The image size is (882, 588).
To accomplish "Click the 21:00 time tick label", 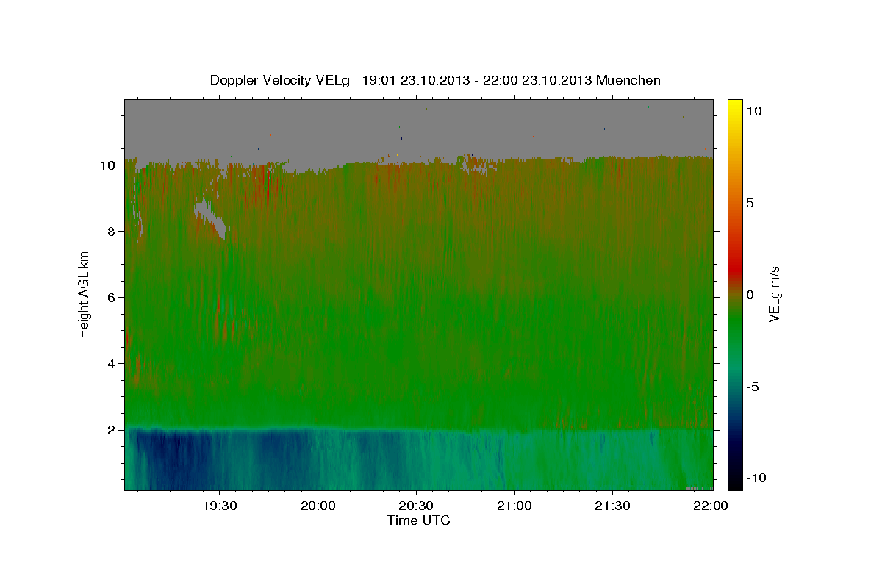I will [x=514, y=506].
